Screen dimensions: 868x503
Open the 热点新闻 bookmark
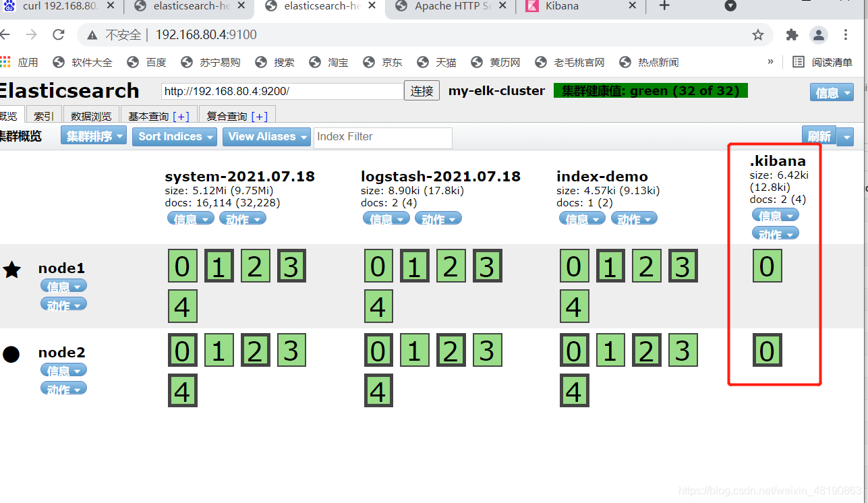pos(649,62)
